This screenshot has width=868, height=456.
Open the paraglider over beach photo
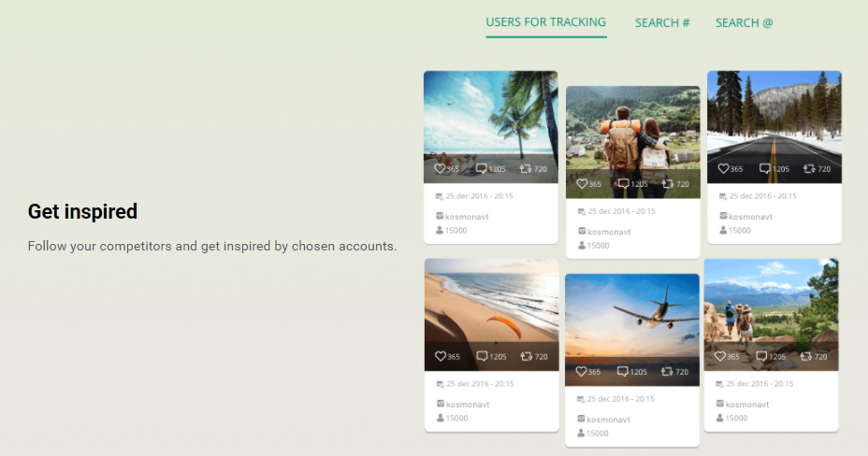pos(492,315)
